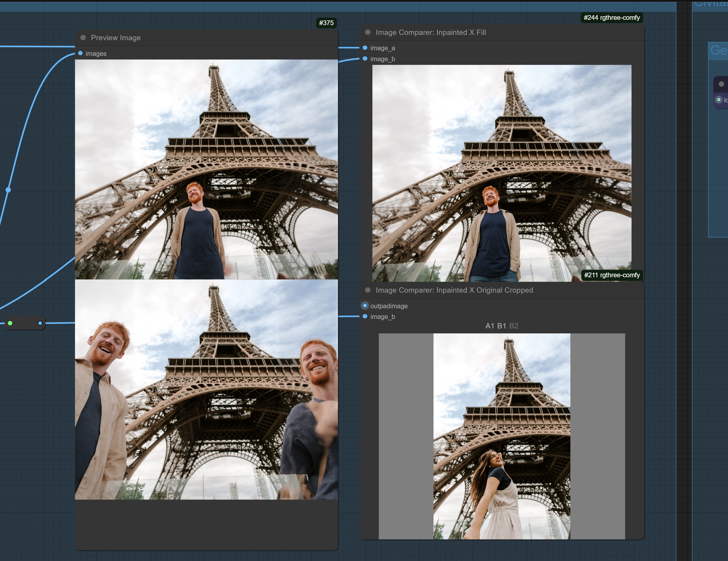728x561 pixels.
Task: Collapse Inpainted X Original Cropped node dot
Action: (x=368, y=290)
